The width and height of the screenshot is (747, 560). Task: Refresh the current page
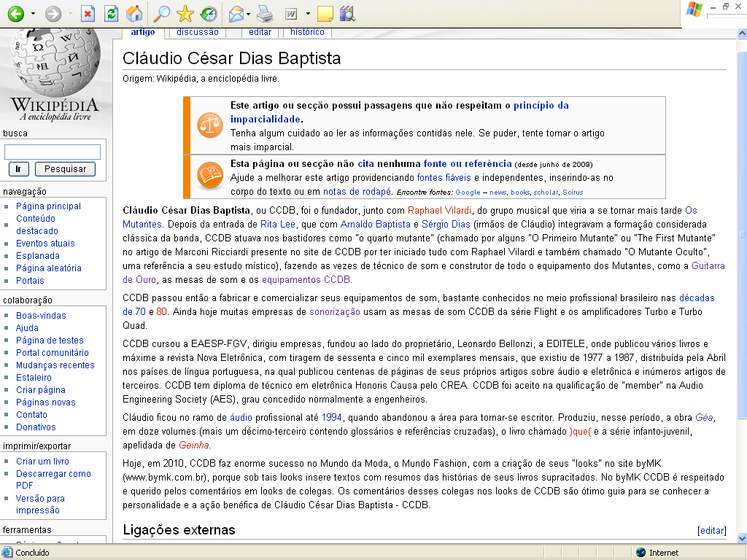(111, 13)
